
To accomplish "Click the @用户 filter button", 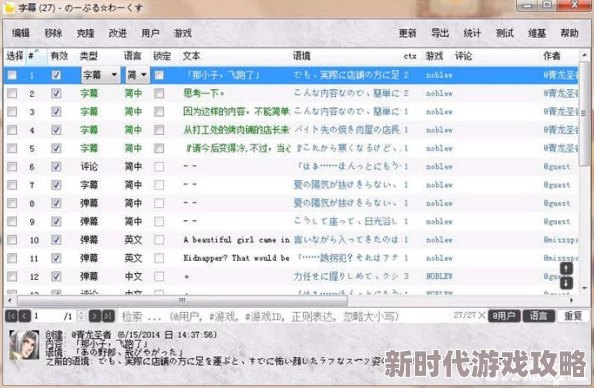I will point(504,316).
